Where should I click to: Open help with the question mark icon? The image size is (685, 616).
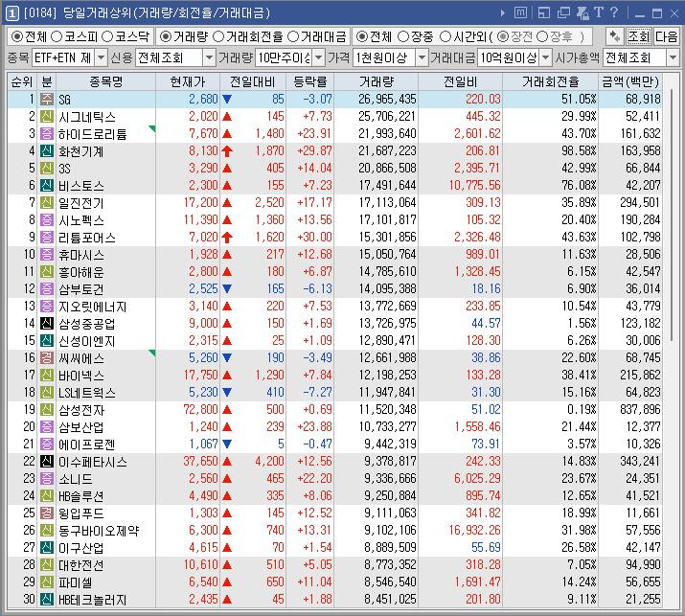[614, 12]
